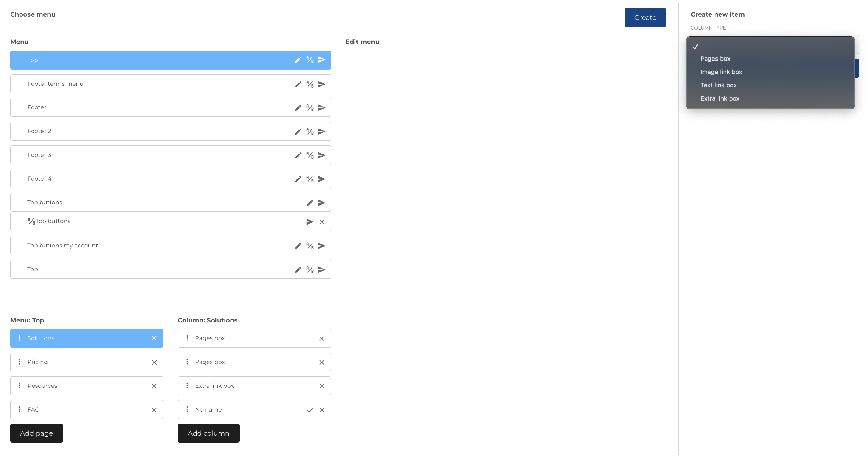The width and height of the screenshot is (868, 466).
Task: Select the FAQ page entry
Action: click(x=67, y=409)
